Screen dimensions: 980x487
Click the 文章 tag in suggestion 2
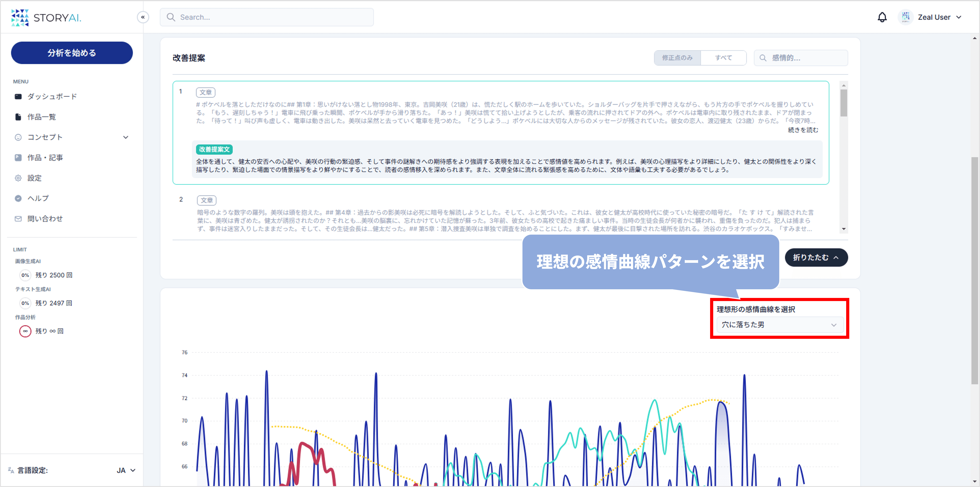(x=207, y=200)
